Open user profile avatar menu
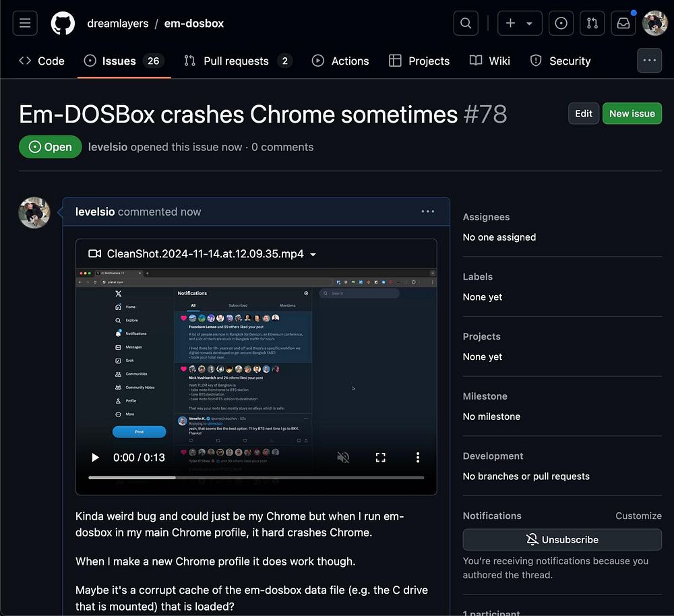Viewport: 674px width, 616px height. click(x=654, y=23)
